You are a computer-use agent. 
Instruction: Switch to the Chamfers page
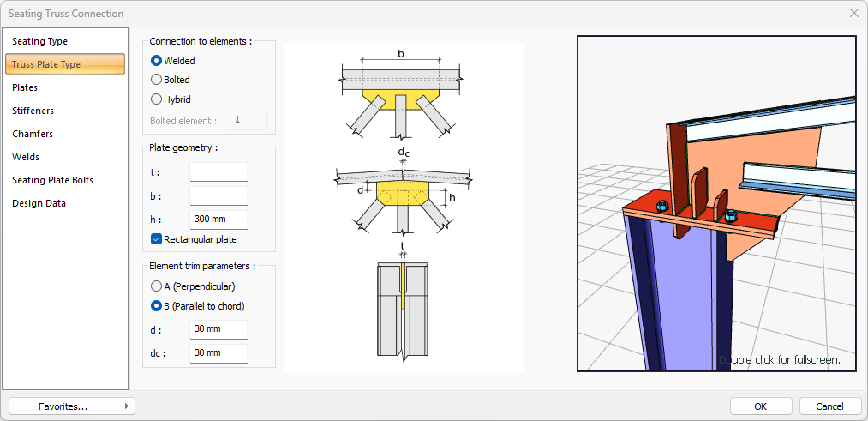point(32,134)
